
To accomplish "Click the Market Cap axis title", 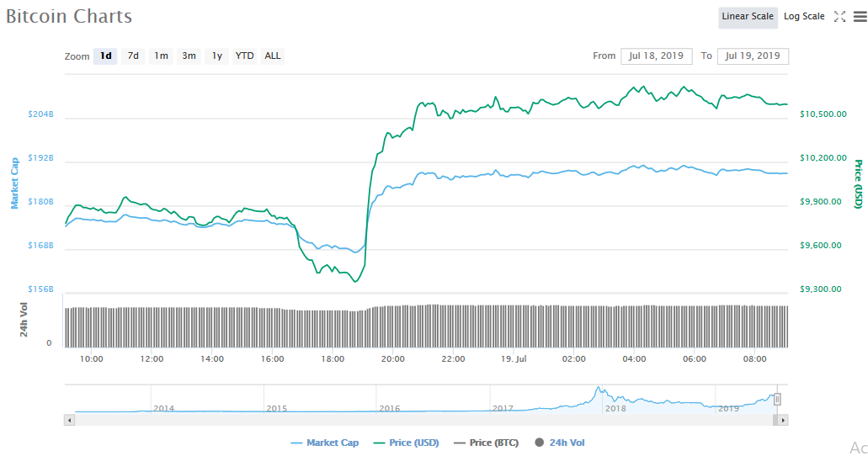I will 14,183.
